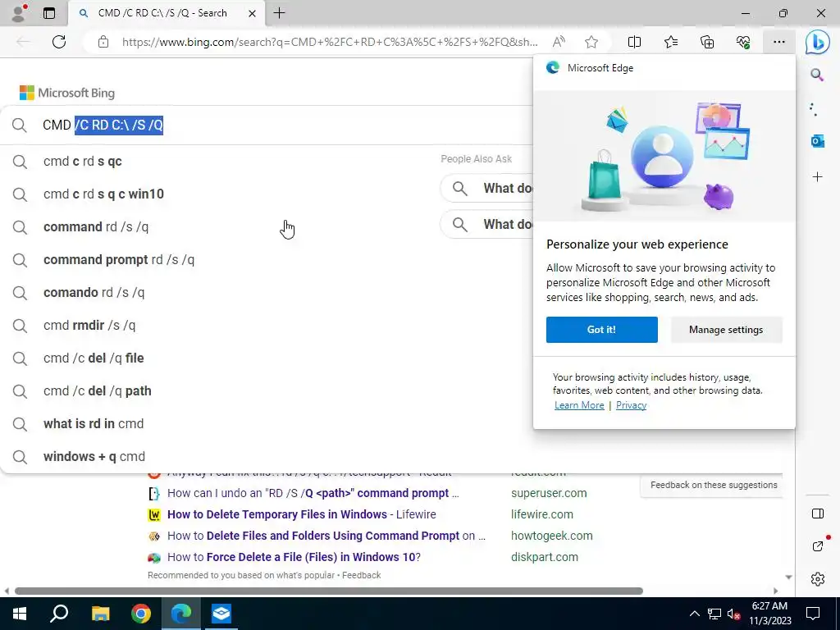Open the profile icon in the title bar
The width and height of the screenshot is (840, 630).
coord(19,13)
